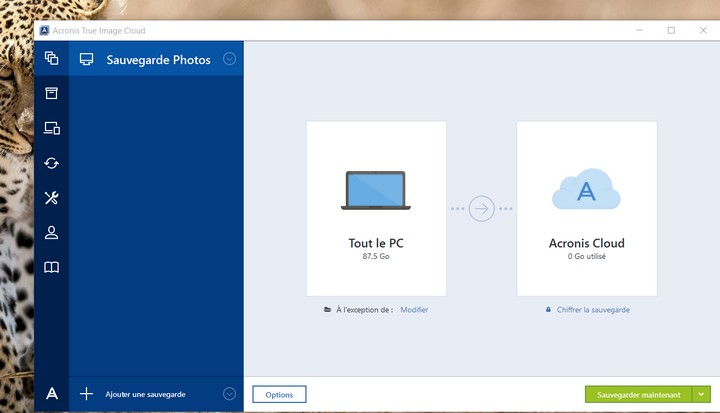Click the 'Acronis True Image Cloud' title

pos(99,31)
